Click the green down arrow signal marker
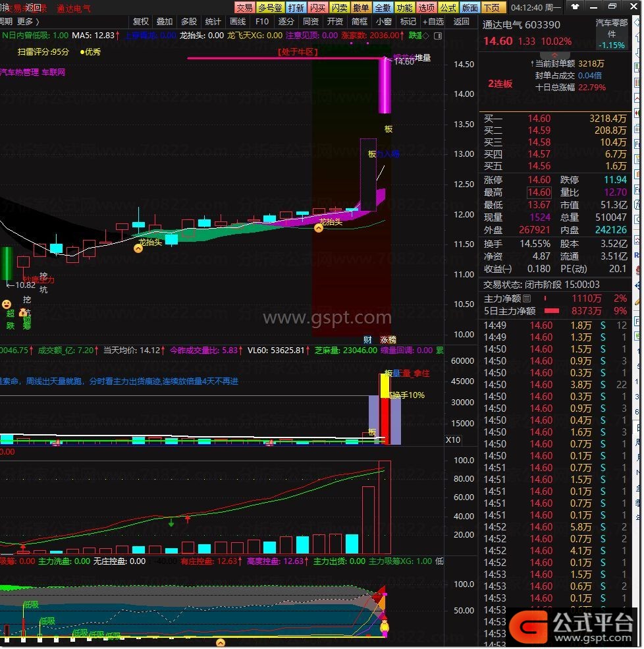This screenshot has height=649, width=644. (171, 523)
